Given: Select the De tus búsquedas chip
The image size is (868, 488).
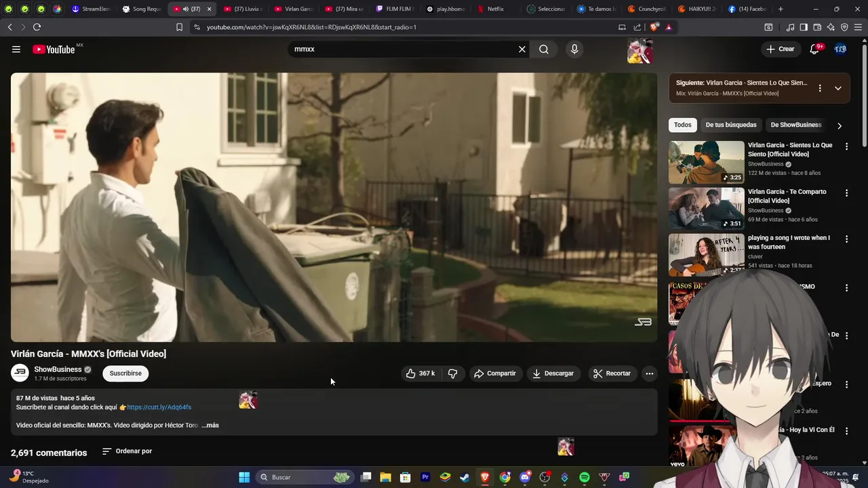Looking at the screenshot, I should [x=731, y=125].
